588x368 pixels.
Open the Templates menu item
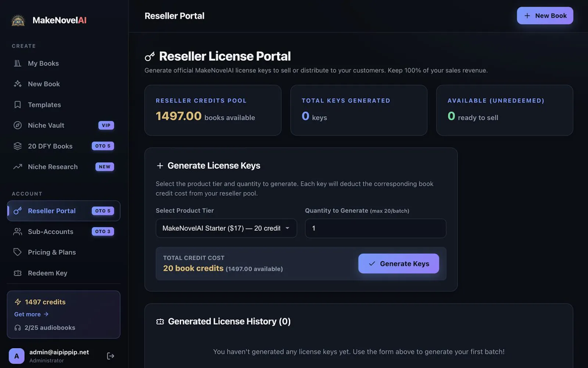64,105
